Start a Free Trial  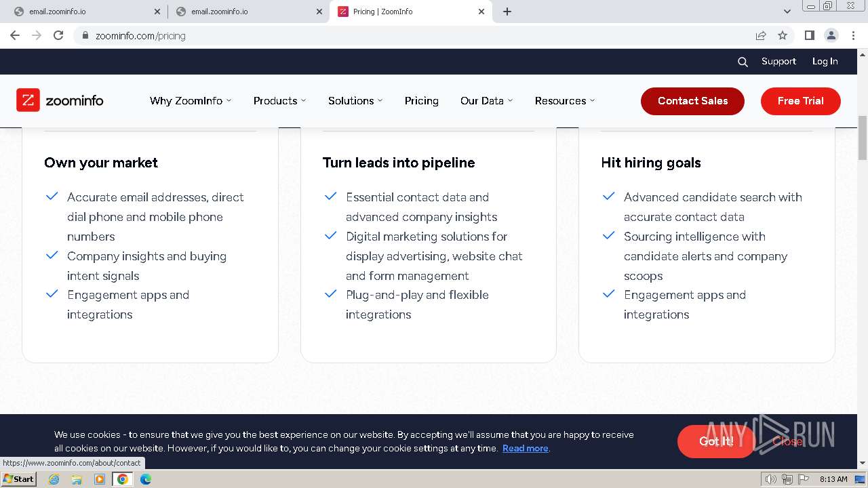(800, 101)
